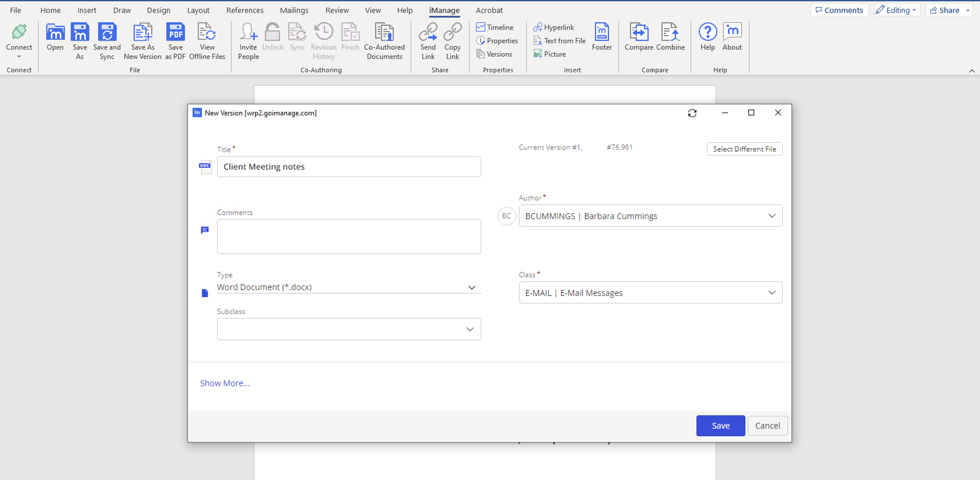This screenshot has height=480, width=980.
Task: Click the Select Different File button
Action: [744, 149]
